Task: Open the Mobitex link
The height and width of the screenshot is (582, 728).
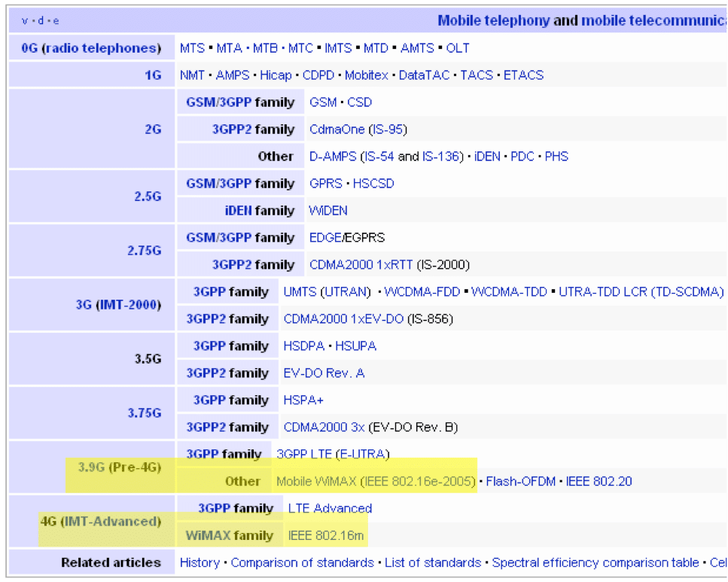Action: pos(367,75)
